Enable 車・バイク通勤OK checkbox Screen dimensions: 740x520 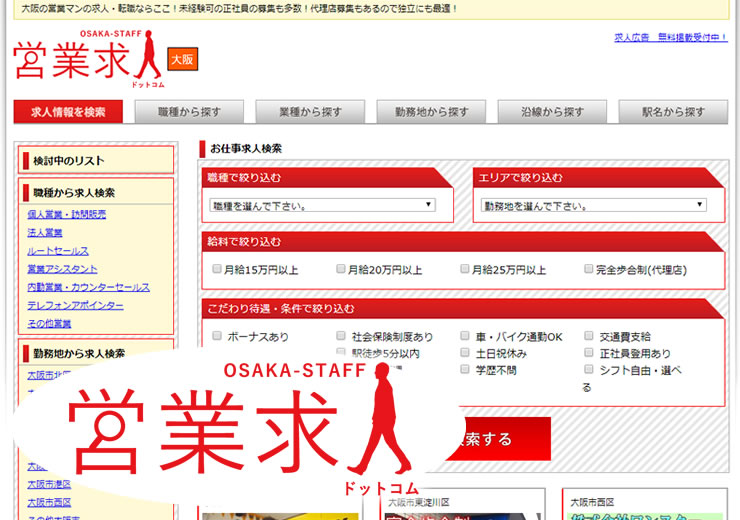[x=465, y=336]
